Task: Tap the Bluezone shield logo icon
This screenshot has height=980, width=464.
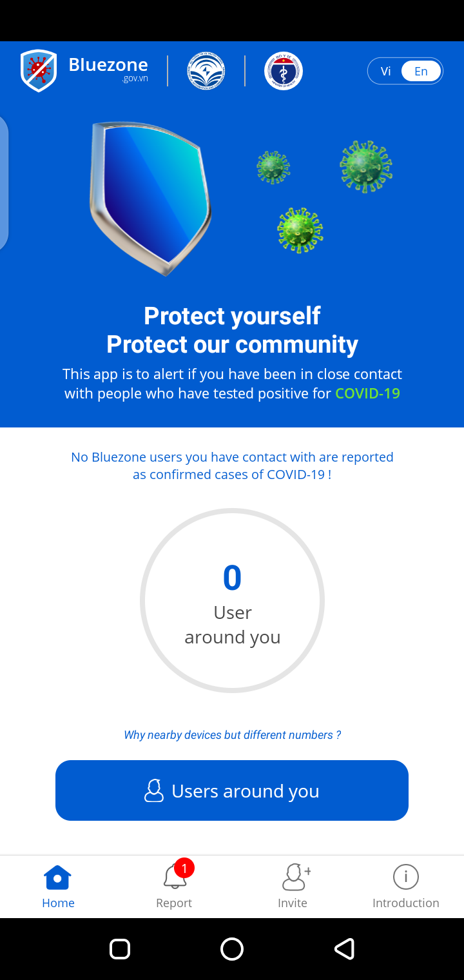Action: coord(39,71)
